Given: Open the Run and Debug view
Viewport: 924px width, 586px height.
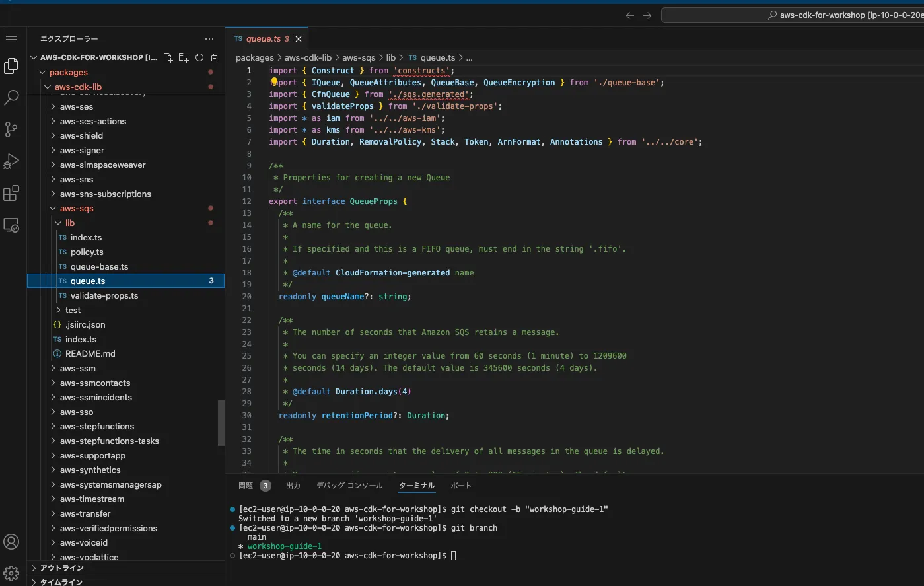Looking at the screenshot, I should tap(11, 161).
